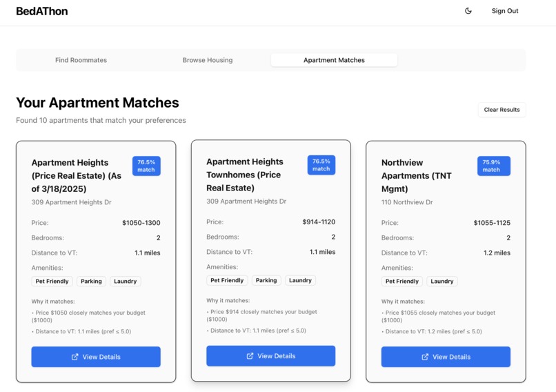Switch to the Find Roommates tab
Viewport: 556px width, 392px height.
[81, 60]
